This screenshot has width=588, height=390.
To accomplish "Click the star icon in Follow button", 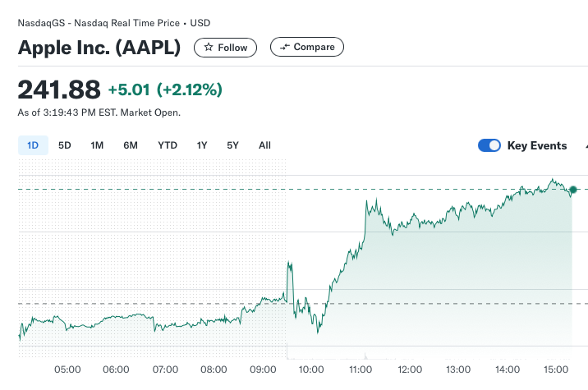I will 209,47.
